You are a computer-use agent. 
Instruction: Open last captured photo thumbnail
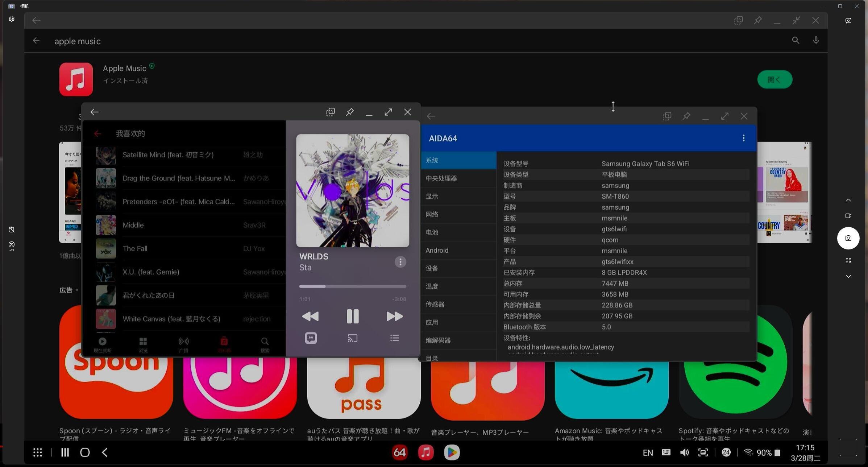(x=848, y=447)
